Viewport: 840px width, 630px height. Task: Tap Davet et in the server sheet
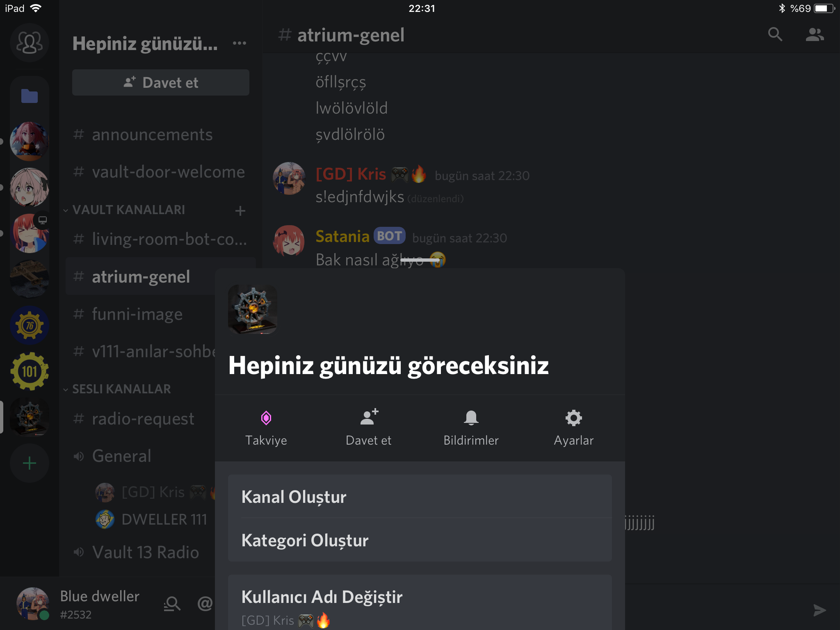click(369, 428)
